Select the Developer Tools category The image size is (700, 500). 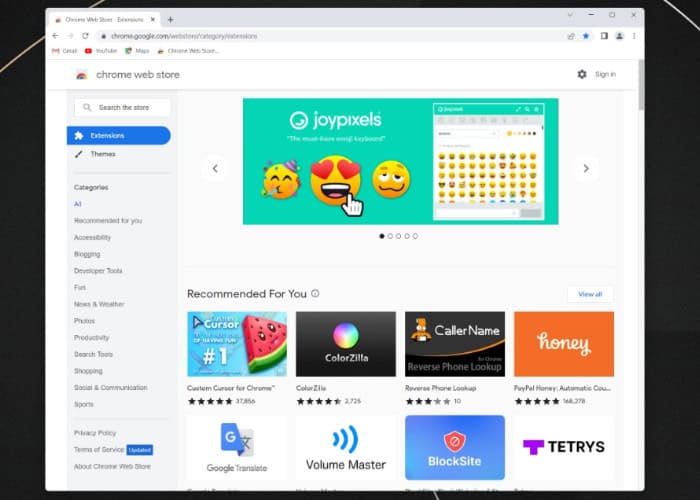(x=98, y=271)
